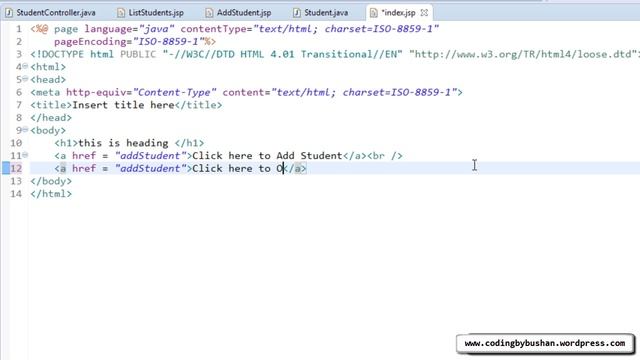The height and width of the screenshot is (360, 640).
Task: Click the index.jsp file icon
Action: (373, 13)
